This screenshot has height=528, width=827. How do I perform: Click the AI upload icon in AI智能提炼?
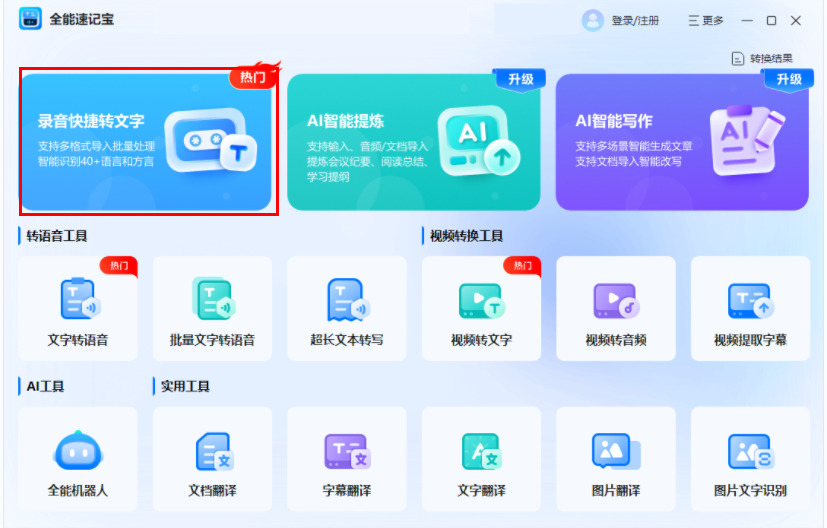479,141
